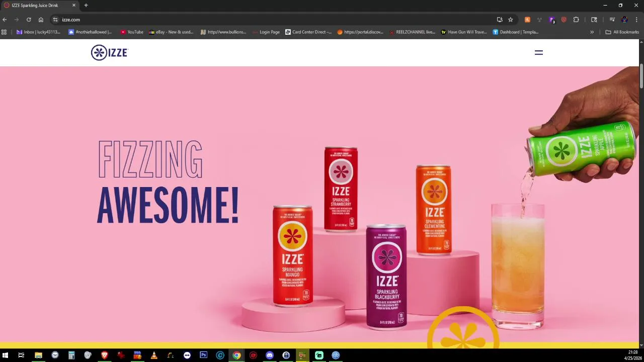644x362 pixels.
Task: Open the Calculator taskbar icon
Action: tap(71, 355)
